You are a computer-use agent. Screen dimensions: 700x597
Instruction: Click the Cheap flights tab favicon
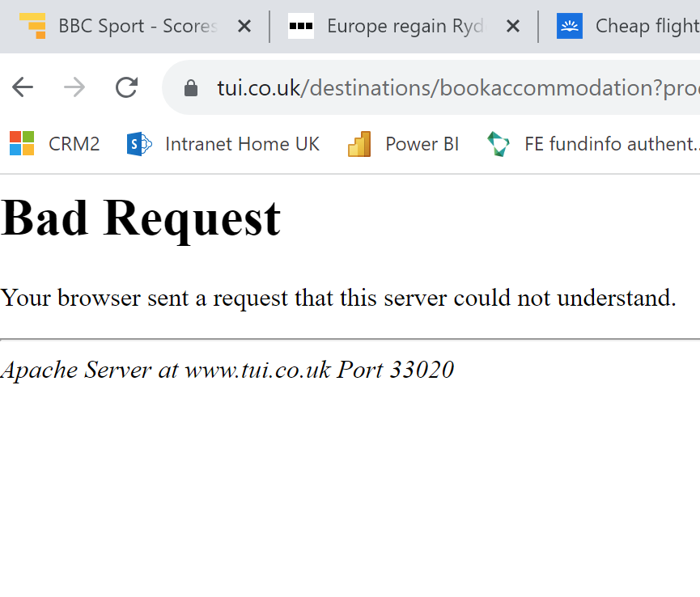[x=570, y=26]
